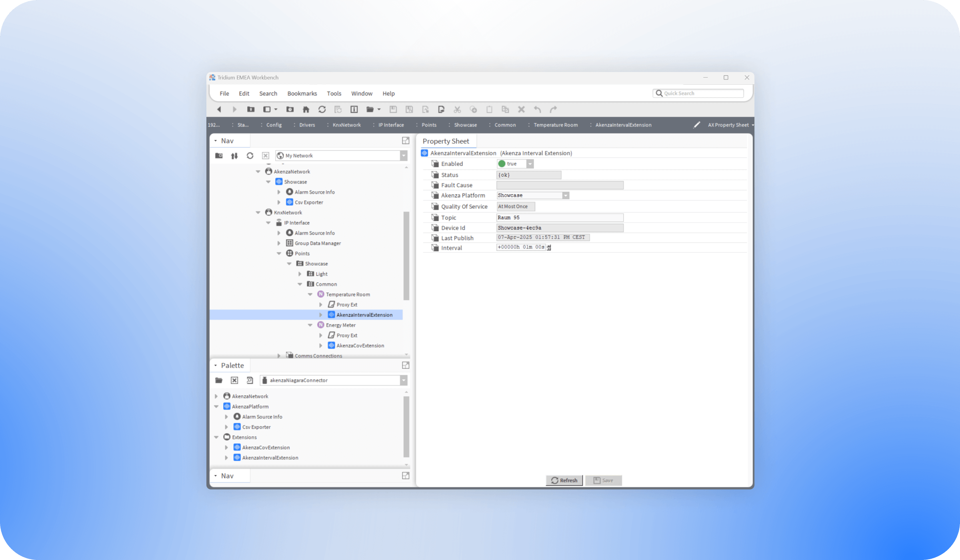Click the Nav new-folder icon
This screenshot has width=960, height=560.
pos(219,156)
